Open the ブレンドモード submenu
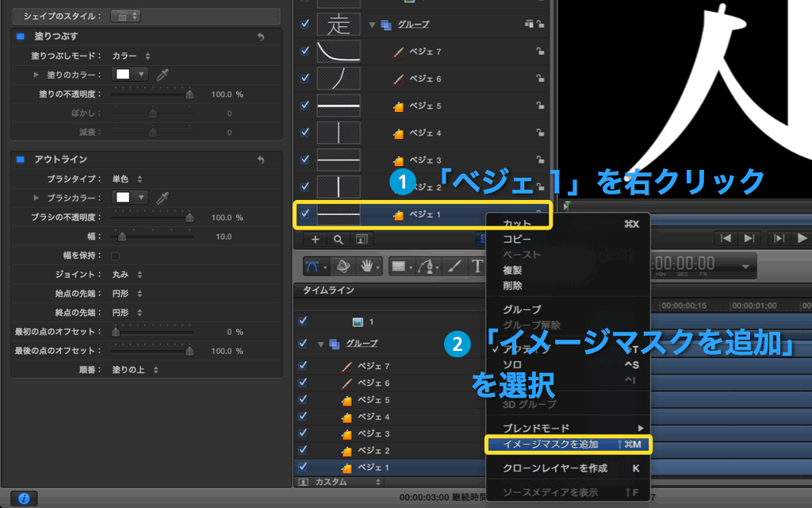Viewport: 812px width, 508px height. (568, 428)
